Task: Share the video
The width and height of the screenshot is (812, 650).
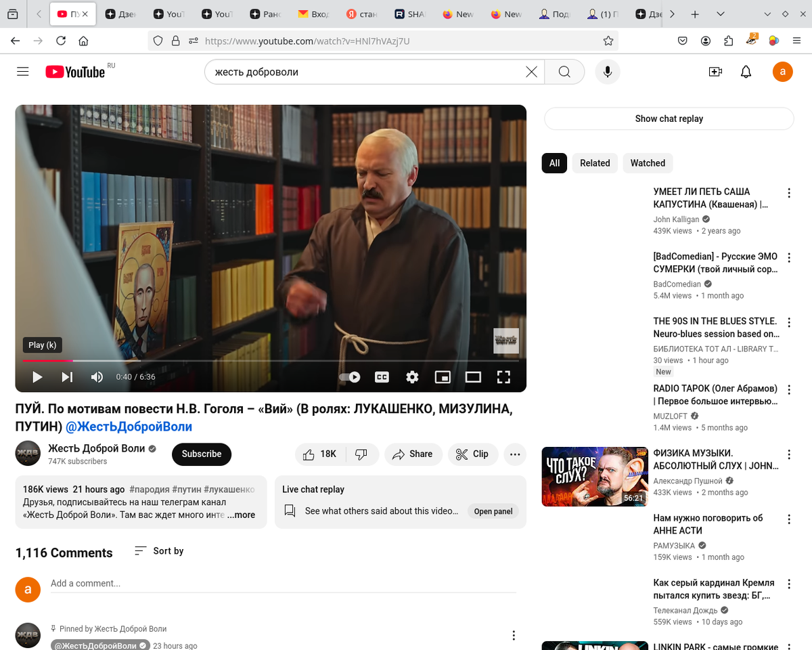Action: (x=413, y=454)
